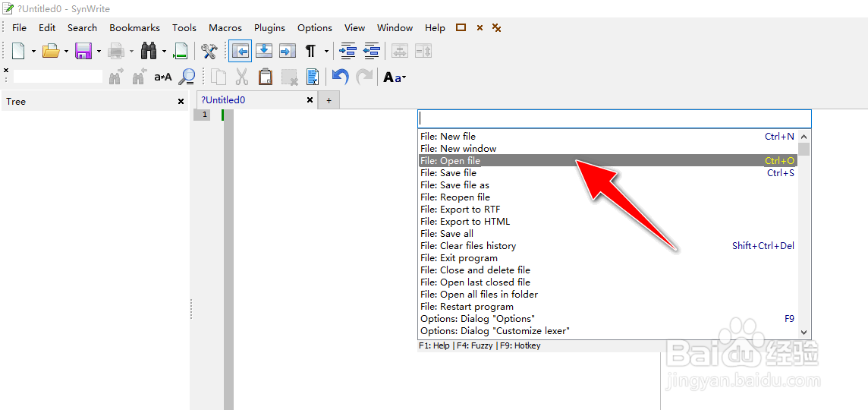
Task: Open the Aa change case dropdown
Action: click(x=395, y=77)
